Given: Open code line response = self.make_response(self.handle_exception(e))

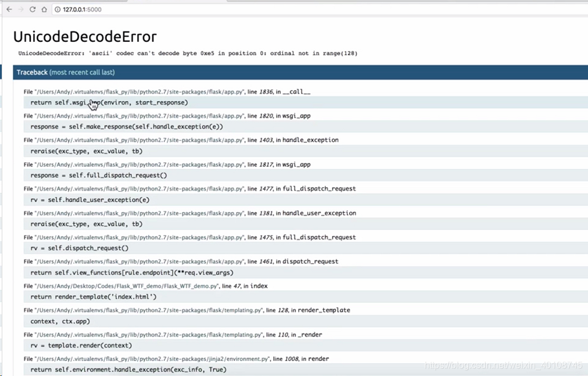Looking at the screenshot, I should click(x=306, y=127).
